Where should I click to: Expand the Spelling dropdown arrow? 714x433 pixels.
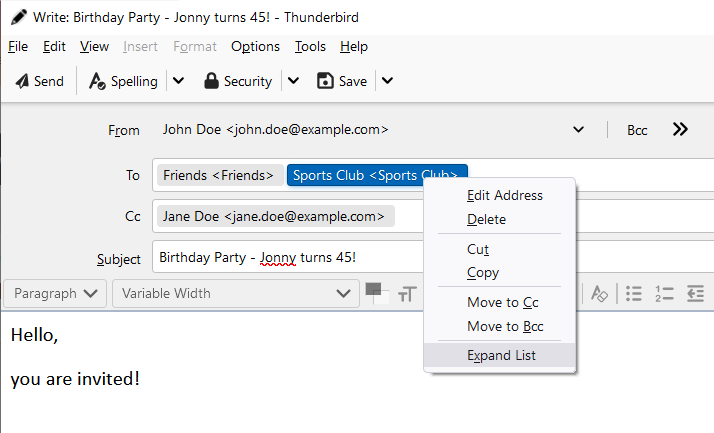(178, 81)
